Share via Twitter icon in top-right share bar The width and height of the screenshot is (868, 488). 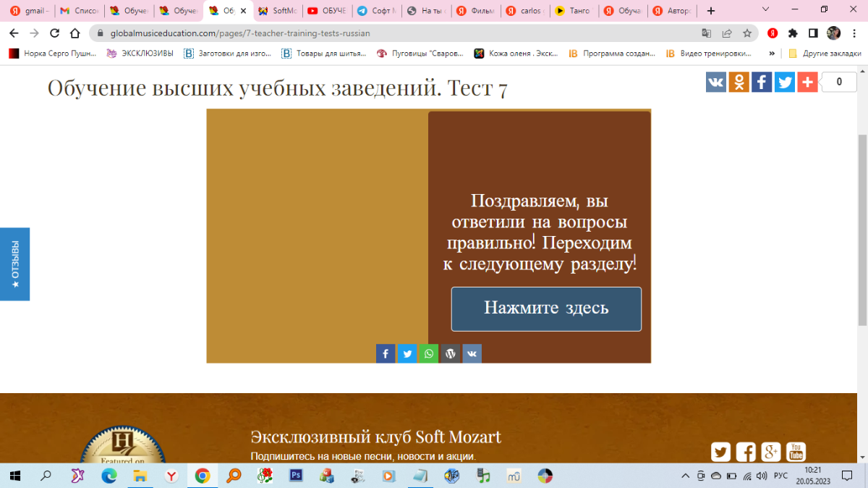point(785,82)
